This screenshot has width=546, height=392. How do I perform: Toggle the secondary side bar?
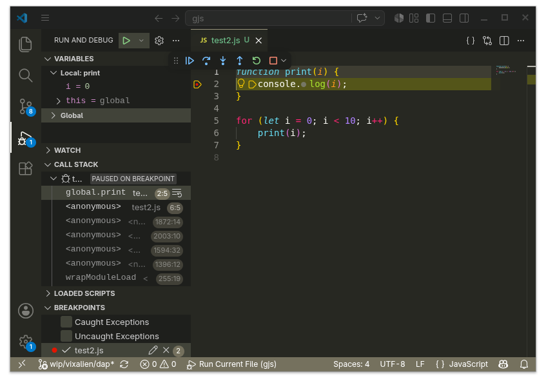click(x=464, y=18)
